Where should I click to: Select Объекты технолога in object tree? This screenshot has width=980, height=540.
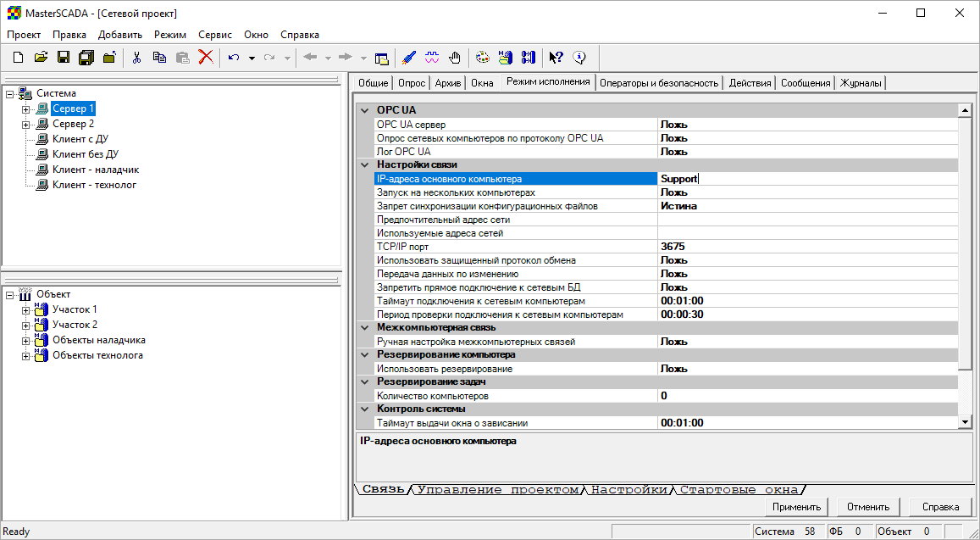pos(97,355)
